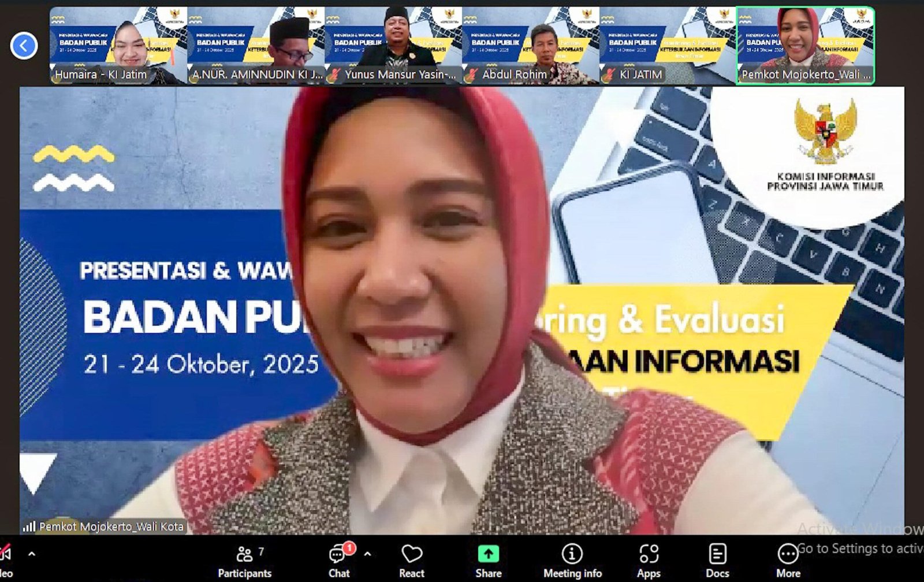Expand video options caret beside camera
924x582 pixels.
click(32, 554)
